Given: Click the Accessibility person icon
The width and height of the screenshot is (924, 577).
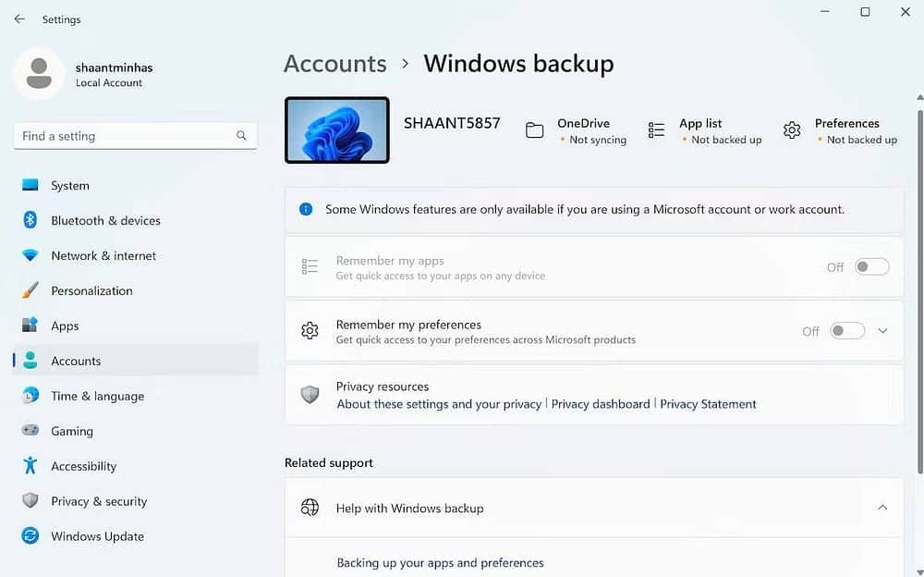Looking at the screenshot, I should pyautogui.click(x=28, y=466).
